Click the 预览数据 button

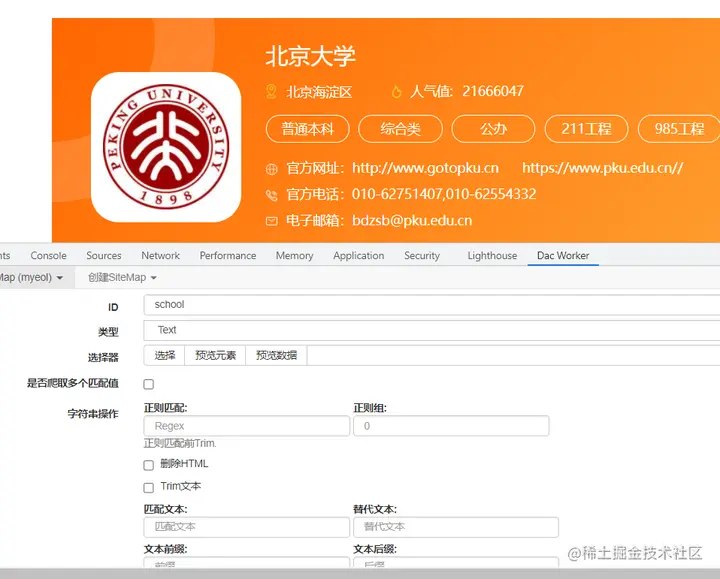point(276,355)
